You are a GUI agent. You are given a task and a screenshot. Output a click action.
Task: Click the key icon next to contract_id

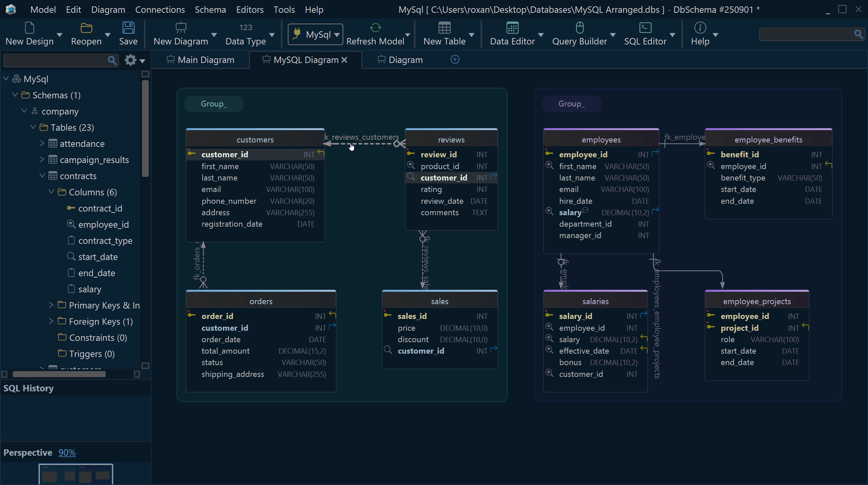click(71, 208)
